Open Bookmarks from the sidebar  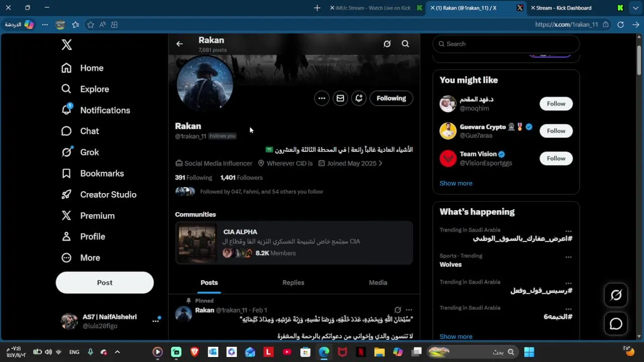[93, 173]
